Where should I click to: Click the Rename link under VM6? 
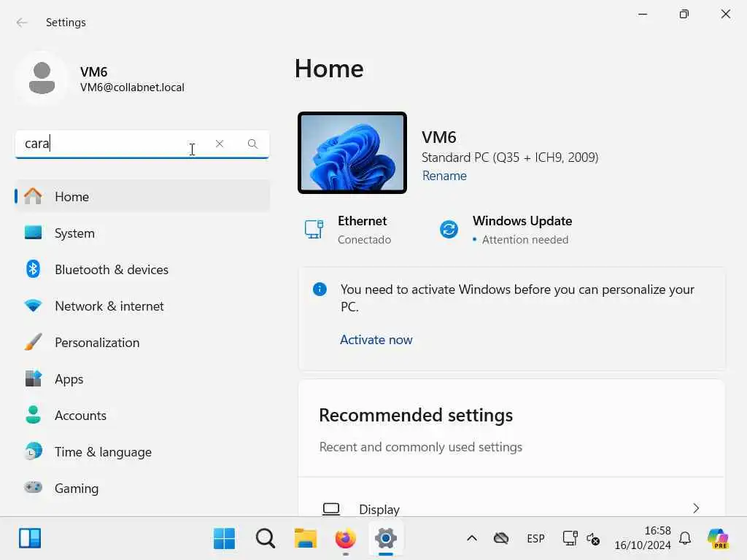tap(444, 176)
